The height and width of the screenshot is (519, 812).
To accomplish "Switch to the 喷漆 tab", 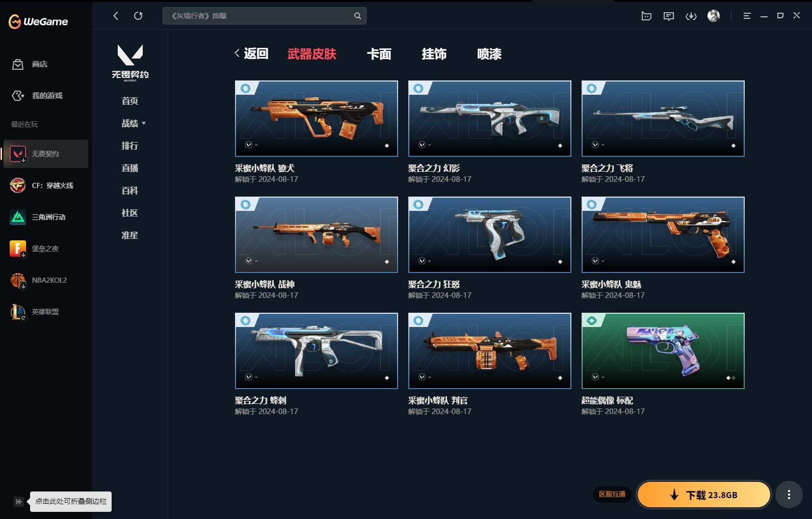I will [489, 54].
